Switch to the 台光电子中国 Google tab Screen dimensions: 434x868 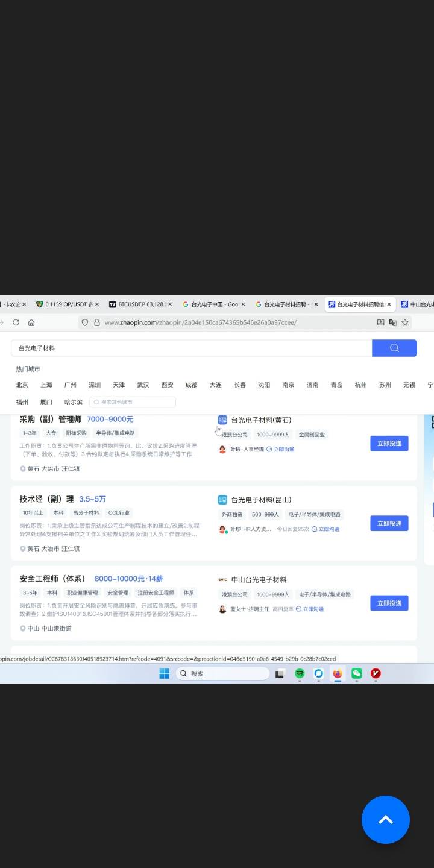(211, 304)
